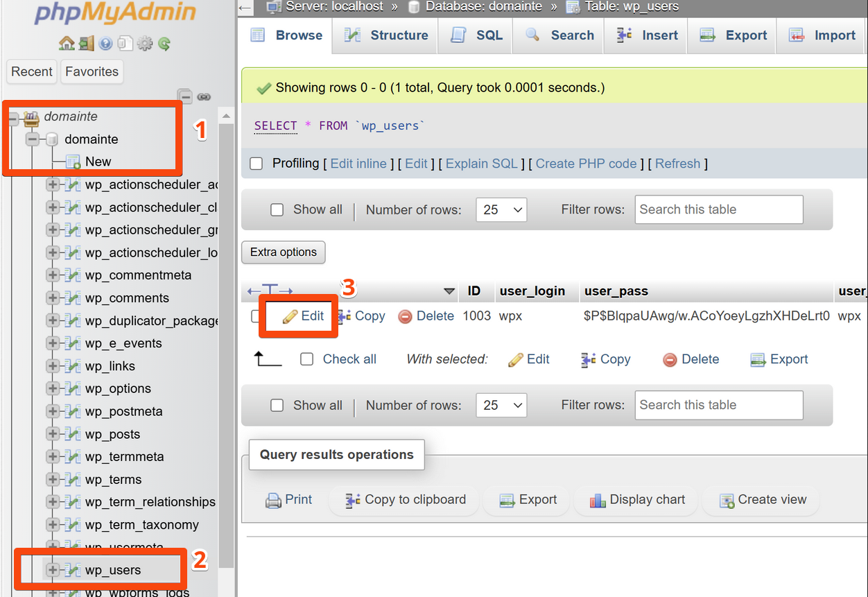Click the Edit inline link
The image size is (868, 597).
(x=358, y=164)
